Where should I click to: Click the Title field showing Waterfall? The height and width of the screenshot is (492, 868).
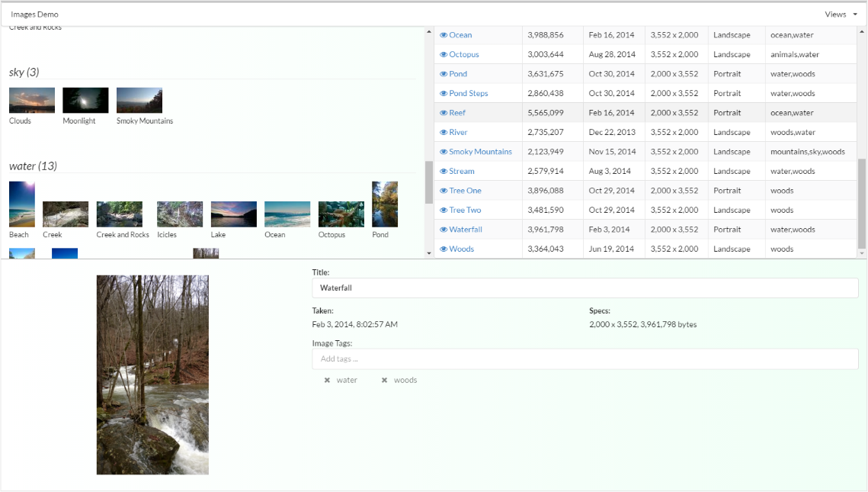[585, 288]
